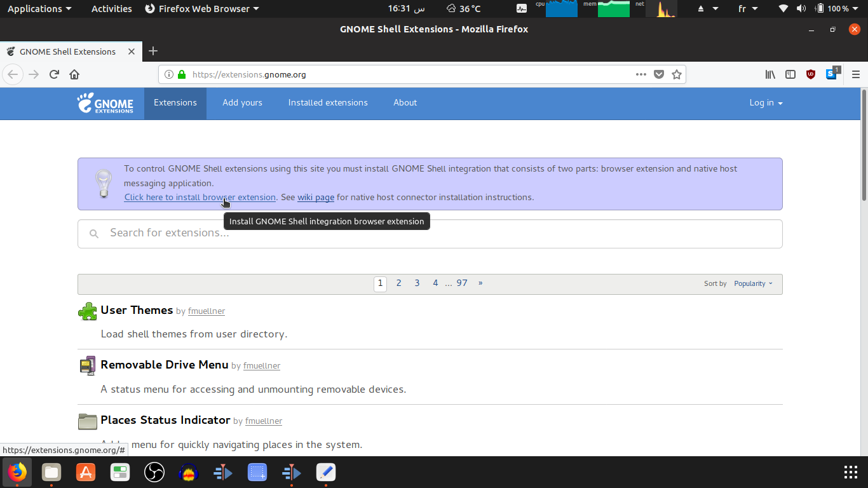Click the forward navigation arrow

click(x=34, y=74)
